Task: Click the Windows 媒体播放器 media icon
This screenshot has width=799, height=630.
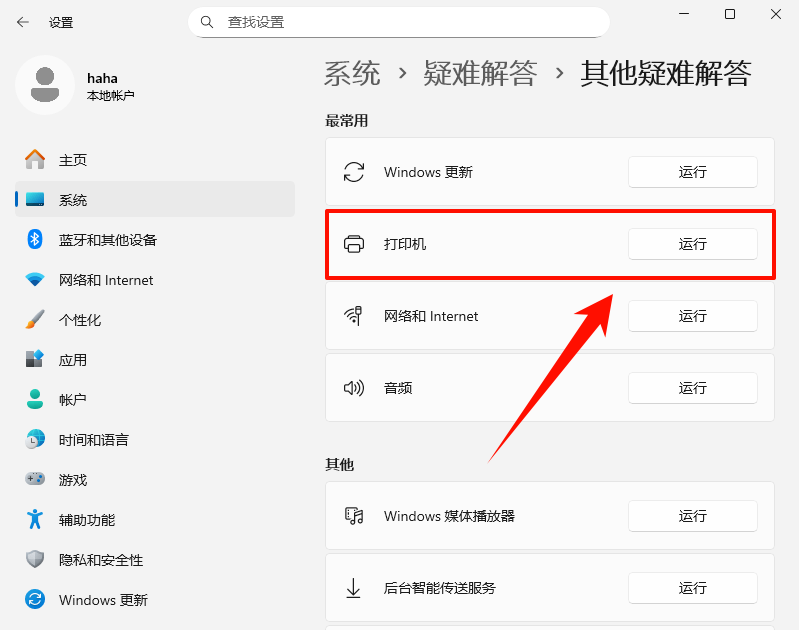Action: (x=354, y=516)
